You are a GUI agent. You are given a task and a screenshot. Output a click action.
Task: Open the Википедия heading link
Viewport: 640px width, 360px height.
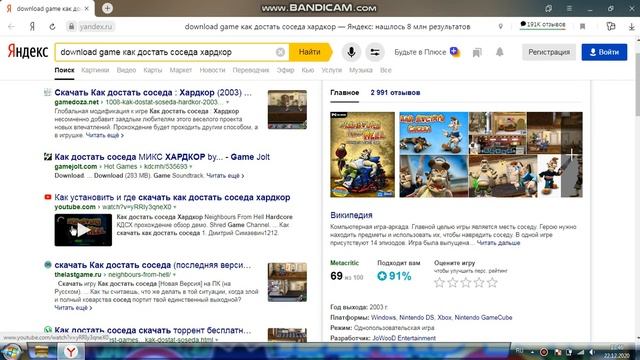coord(351,215)
